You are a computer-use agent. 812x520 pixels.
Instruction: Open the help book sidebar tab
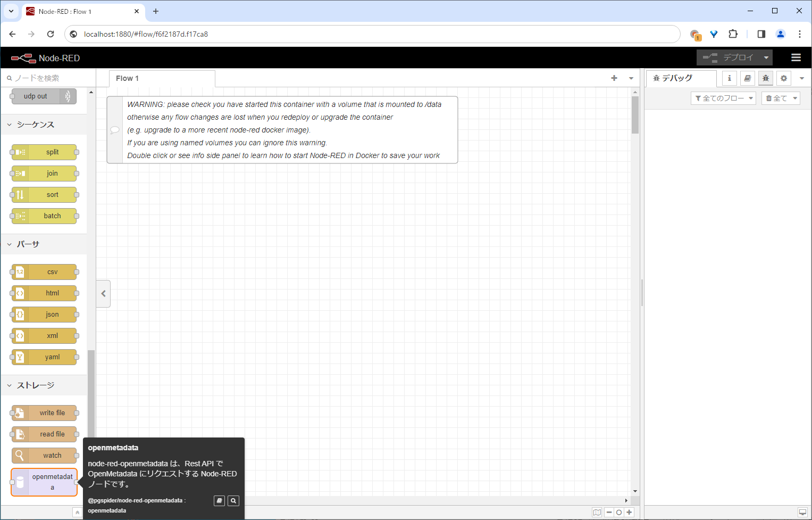pyautogui.click(x=748, y=78)
